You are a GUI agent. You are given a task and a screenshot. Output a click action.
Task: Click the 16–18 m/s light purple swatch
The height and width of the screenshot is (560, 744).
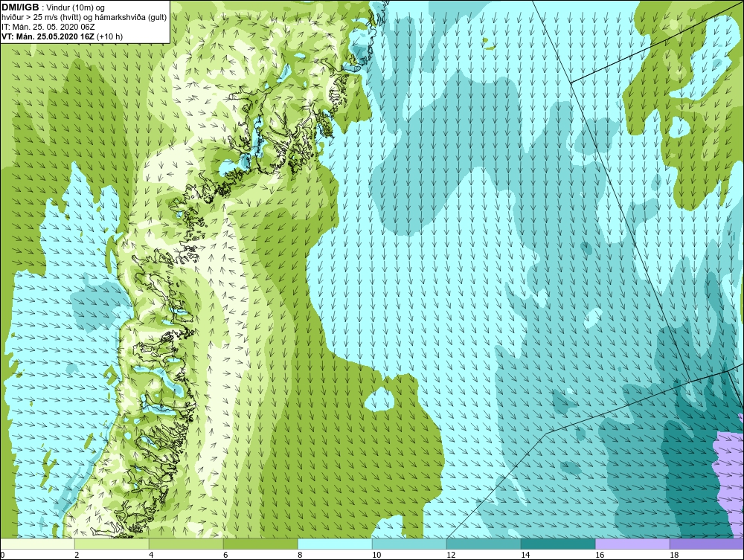(x=632, y=544)
